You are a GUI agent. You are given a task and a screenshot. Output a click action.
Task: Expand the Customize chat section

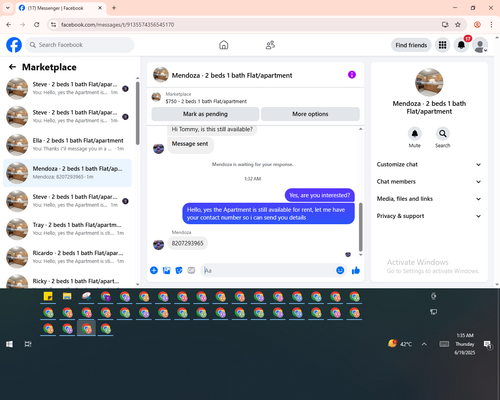pos(429,164)
